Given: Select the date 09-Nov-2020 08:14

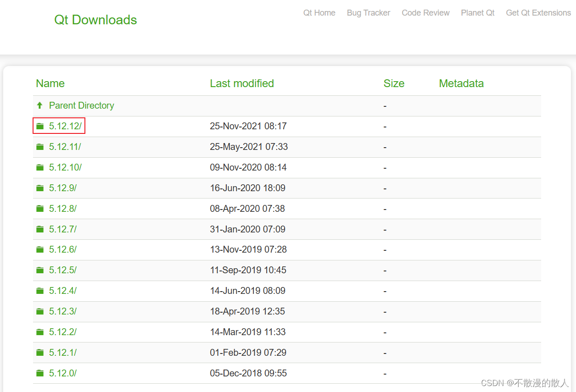Looking at the screenshot, I should [x=248, y=167].
